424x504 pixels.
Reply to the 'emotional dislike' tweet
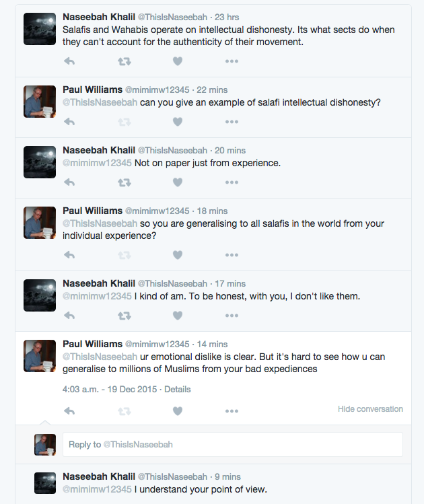click(x=69, y=410)
